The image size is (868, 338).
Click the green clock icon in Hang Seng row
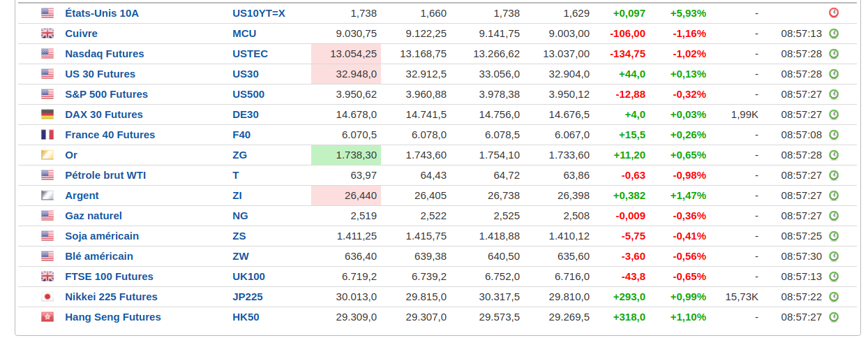coord(834,317)
